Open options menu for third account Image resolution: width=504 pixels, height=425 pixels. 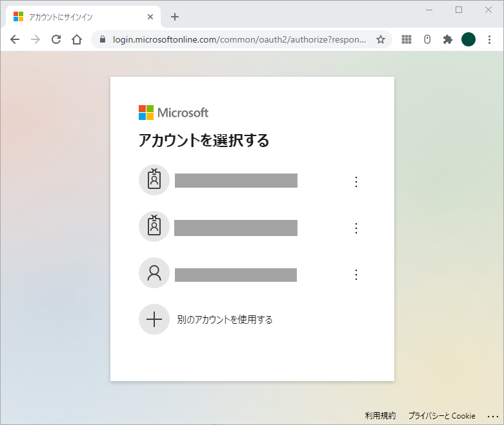[x=356, y=275]
